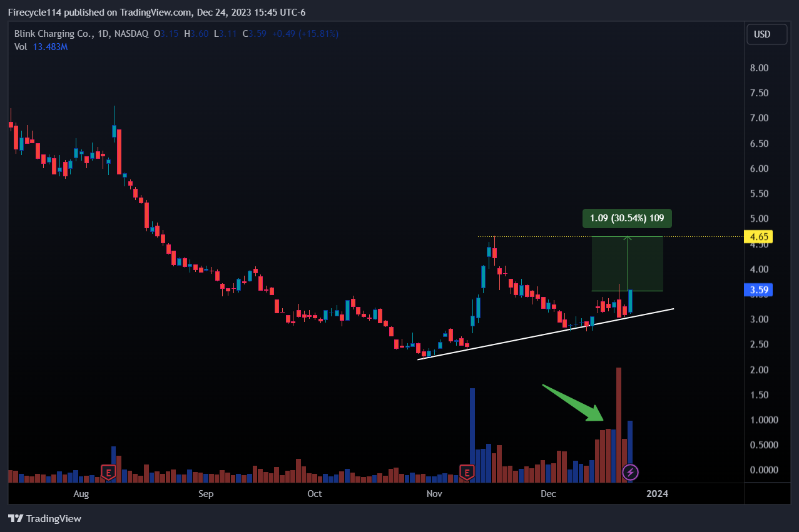Click the Vol 13.483M indicator label
Image resolution: width=799 pixels, height=532 pixels.
(x=41, y=47)
